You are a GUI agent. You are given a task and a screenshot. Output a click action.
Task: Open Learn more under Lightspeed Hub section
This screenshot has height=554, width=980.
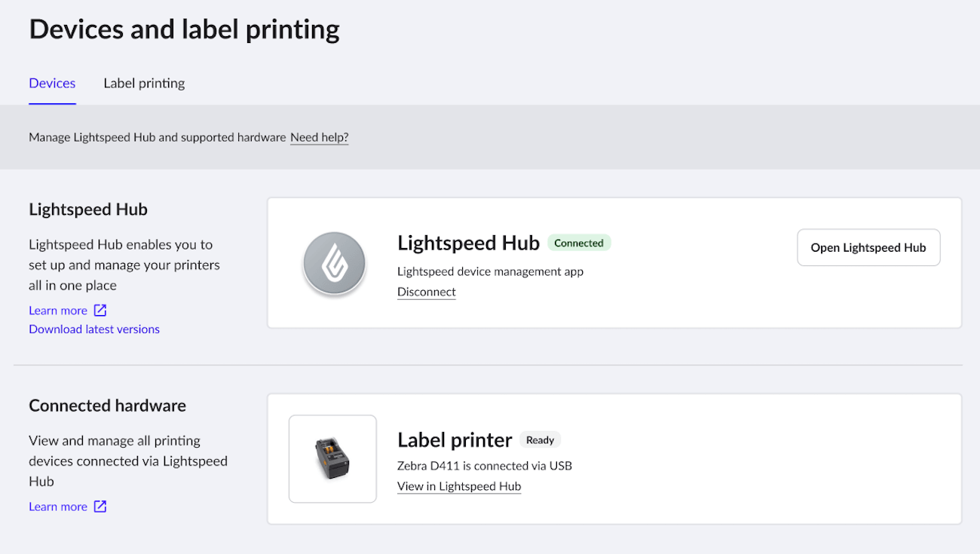pos(58,311)
